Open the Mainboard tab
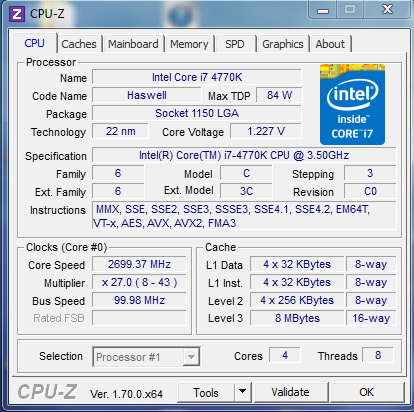 (x=133, y=44)
